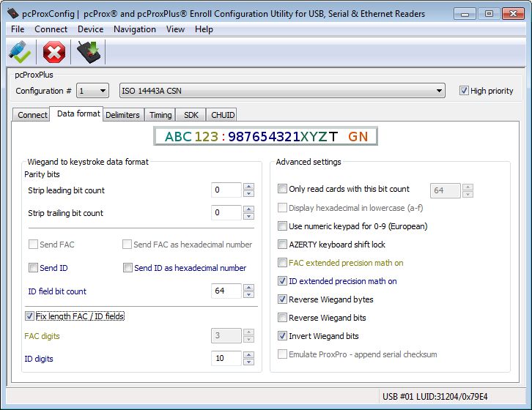The width and height of the screenshot is (532, 410).
Task: Open the Connect menu
Action: tap(51, 29)
